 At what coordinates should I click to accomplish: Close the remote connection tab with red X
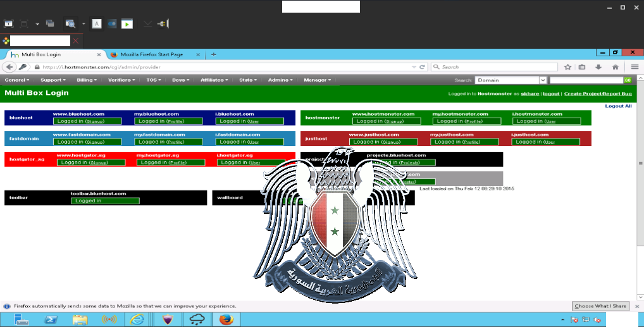point(75,40)
